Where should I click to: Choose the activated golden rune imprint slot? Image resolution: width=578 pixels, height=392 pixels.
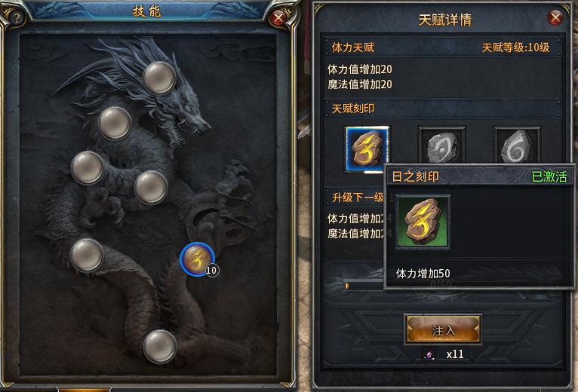click(367, 149)
